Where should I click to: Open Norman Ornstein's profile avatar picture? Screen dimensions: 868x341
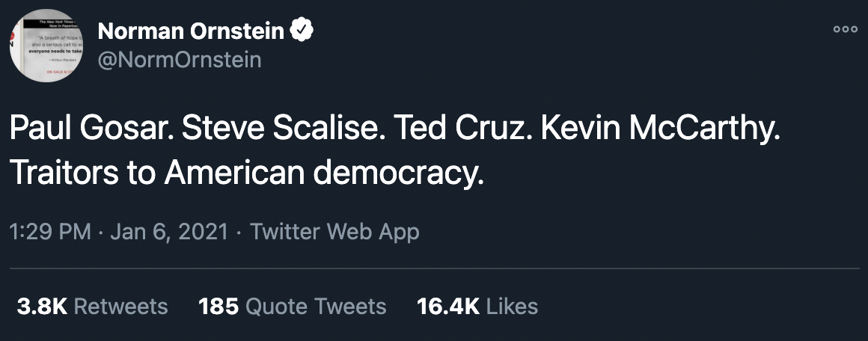pos(46,46)
